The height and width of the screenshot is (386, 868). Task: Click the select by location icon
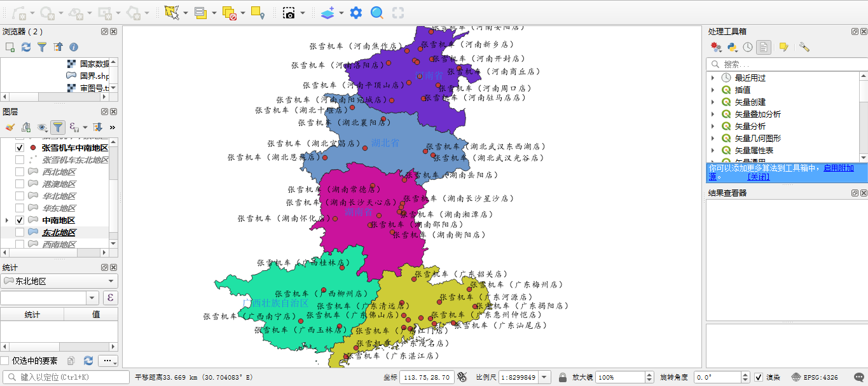click(258, 12)
